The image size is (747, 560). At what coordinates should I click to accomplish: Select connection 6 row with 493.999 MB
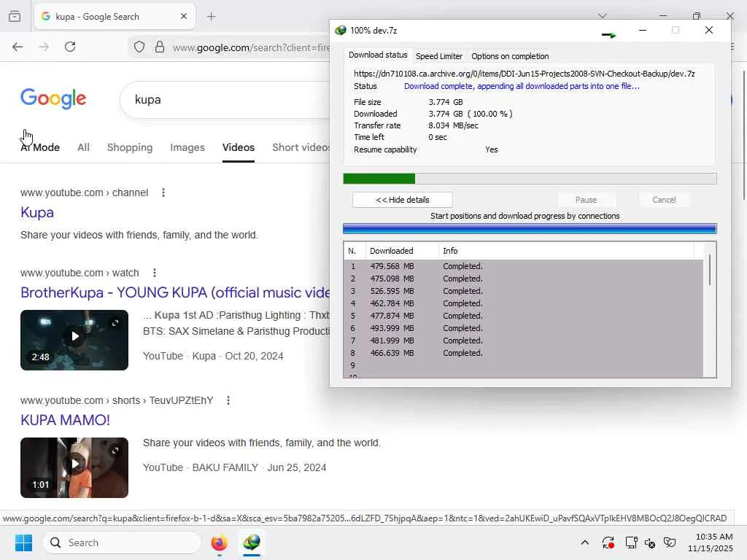pyautogui.click(x=523, y=328)
